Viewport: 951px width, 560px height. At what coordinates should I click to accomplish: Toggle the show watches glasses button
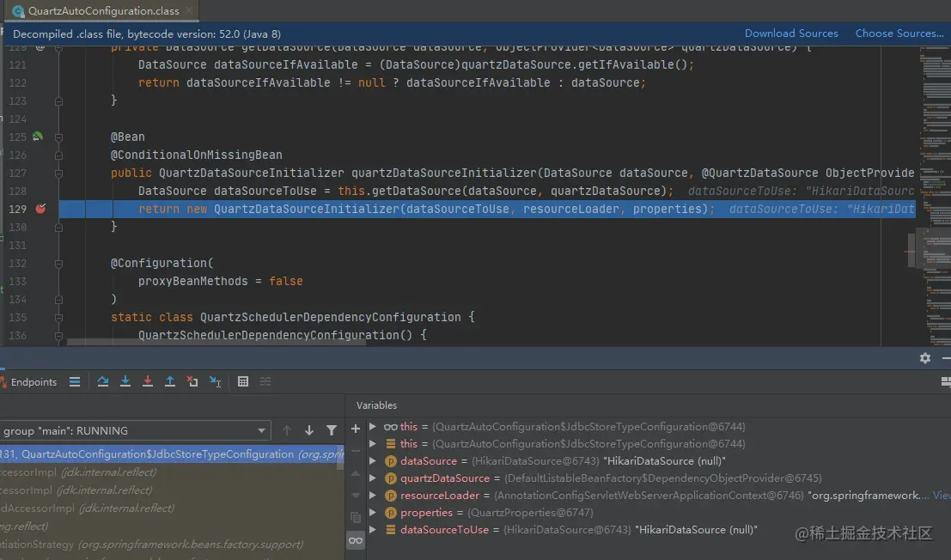click(356, 540)
